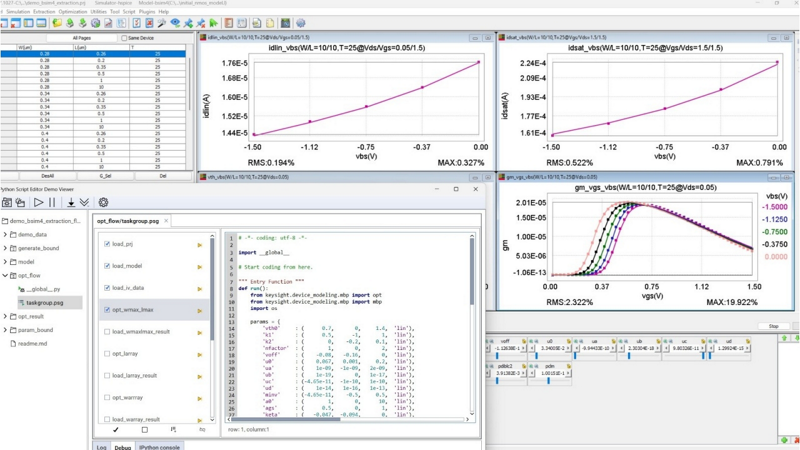Expand the model folder

tap(5, 262)
